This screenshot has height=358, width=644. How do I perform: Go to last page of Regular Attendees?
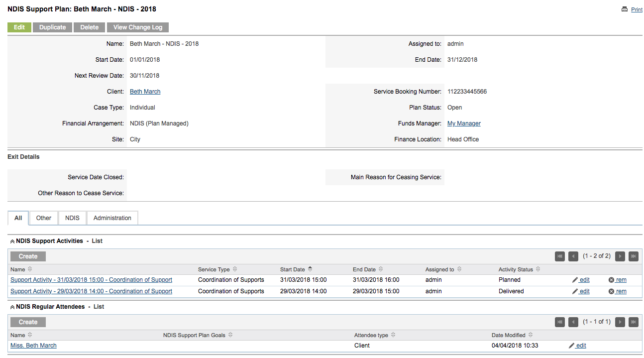click(x=634, y=322)
